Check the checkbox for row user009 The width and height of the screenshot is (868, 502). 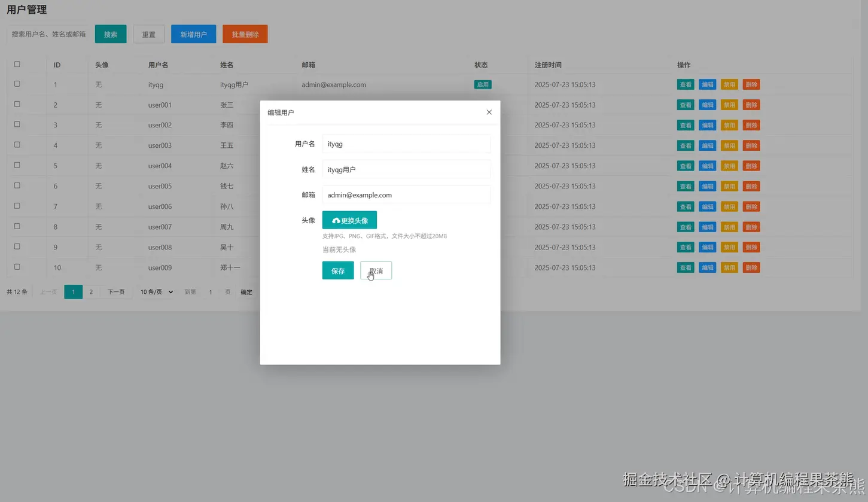[x=17, y=267]
